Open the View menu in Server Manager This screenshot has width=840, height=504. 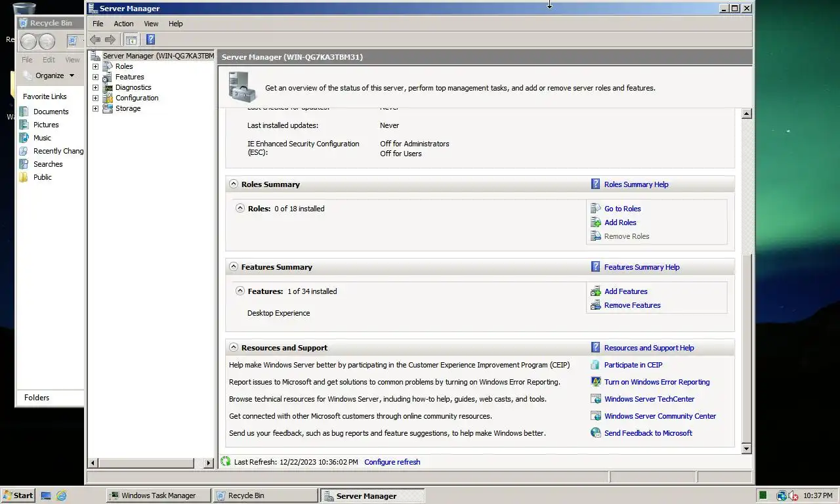click(x=151, y=24)
